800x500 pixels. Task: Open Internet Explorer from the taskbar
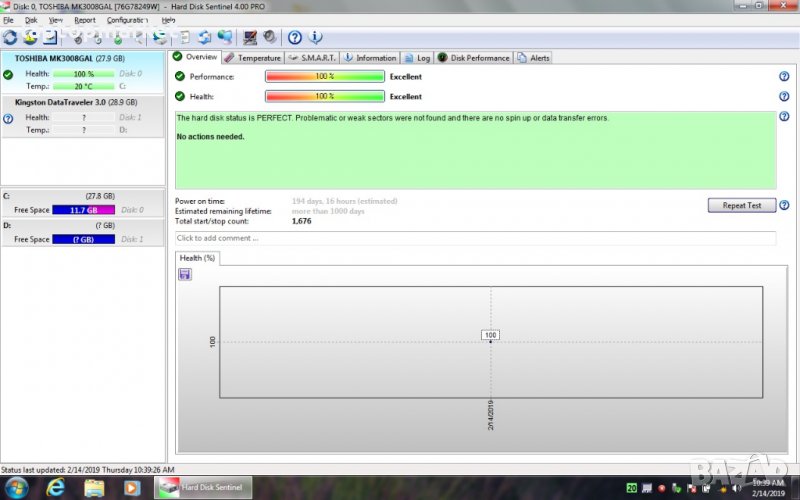click(x=56, y=488)
